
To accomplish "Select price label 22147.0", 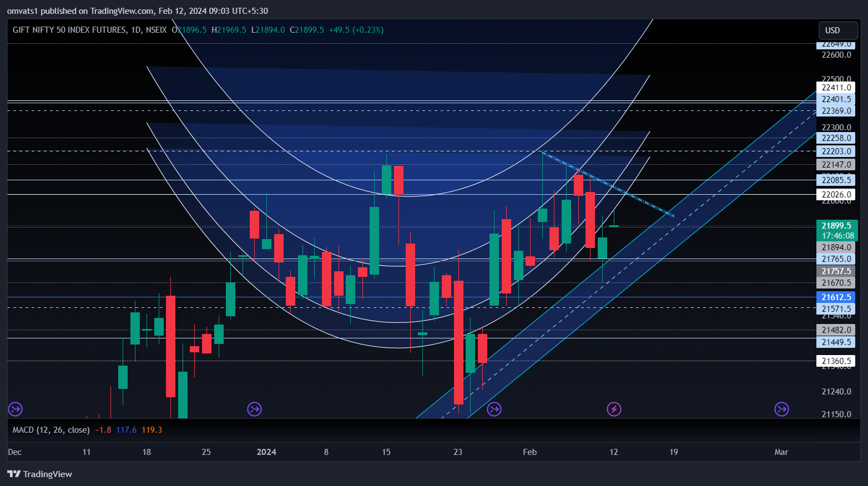I will (836, 165).
